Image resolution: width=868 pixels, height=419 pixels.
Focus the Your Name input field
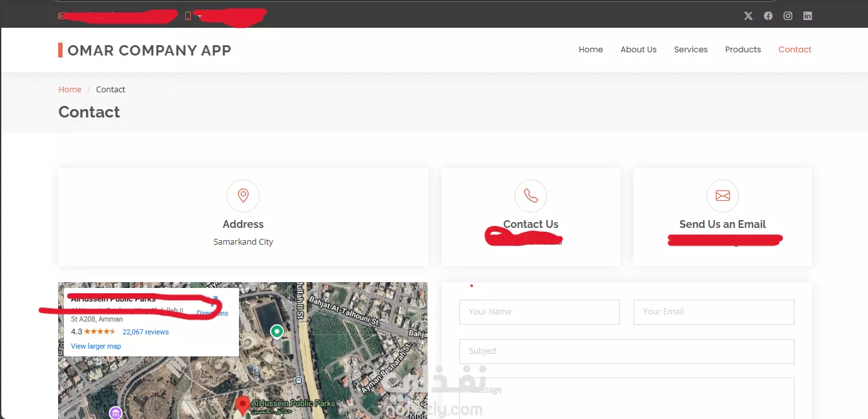(539, 312)
